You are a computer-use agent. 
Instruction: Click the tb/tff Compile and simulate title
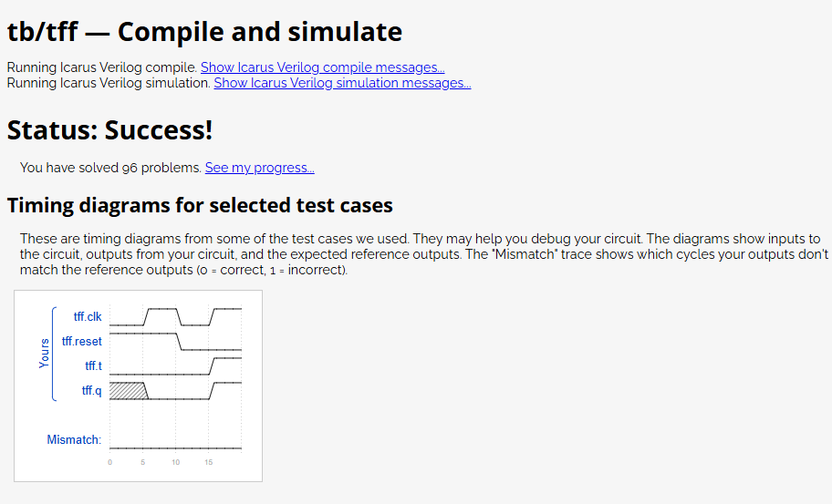[205, 32]
